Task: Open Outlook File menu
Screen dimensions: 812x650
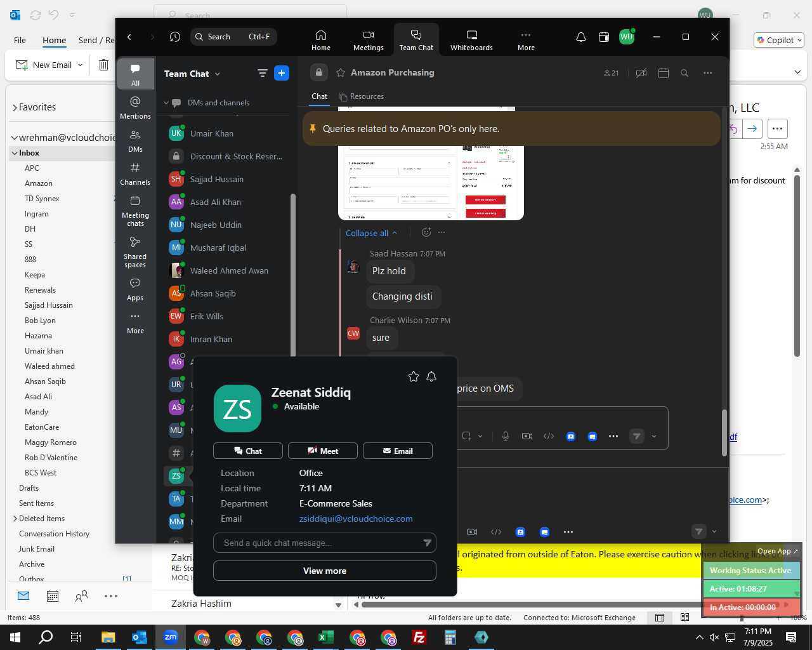Action: [20, 40]
